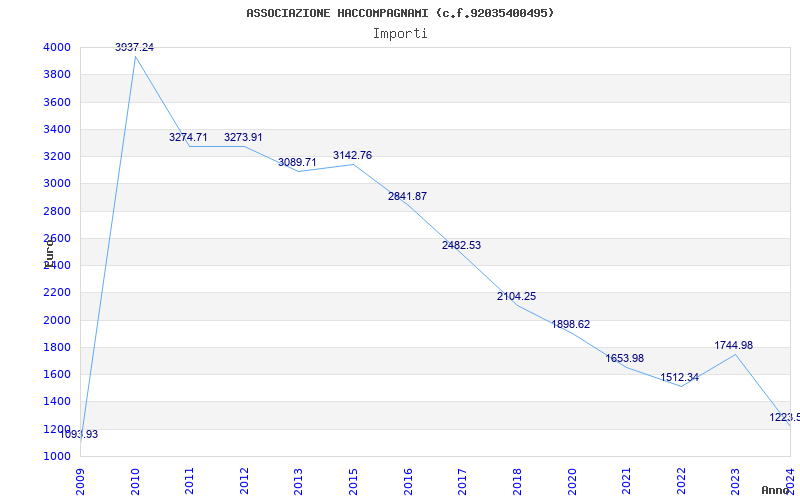The width and height of the screenshot is (800, 500).
Task: Click the Euro y-axis title
Action: pos(49,254)
